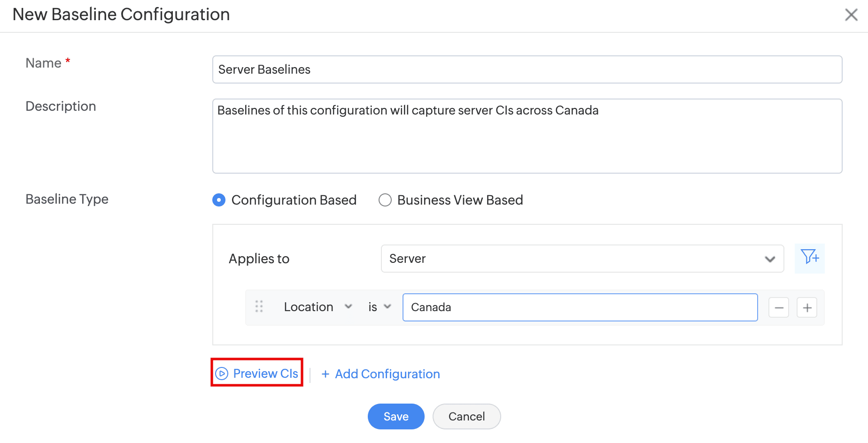Cancel the baseline configuration
Image resolution: width=868 pixels, height=443 pixels.
[466, 416]
